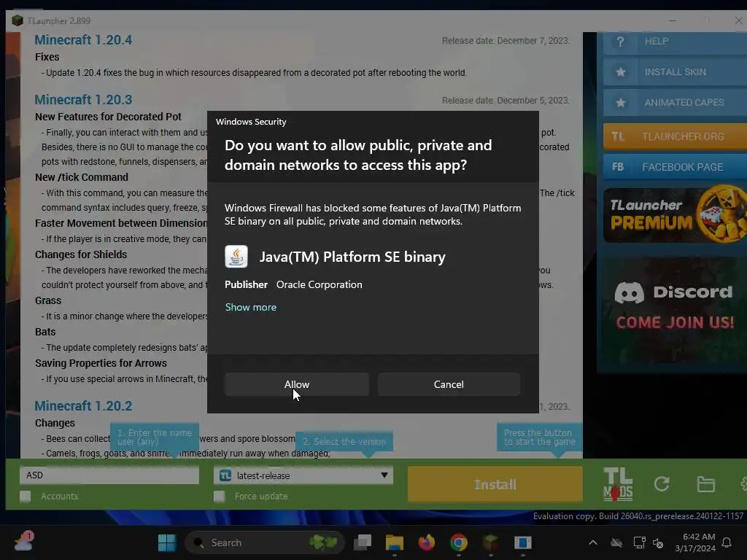
Task: Open ANIMATED CAPES in TLauncher sidebar
Action: (675, 102)
